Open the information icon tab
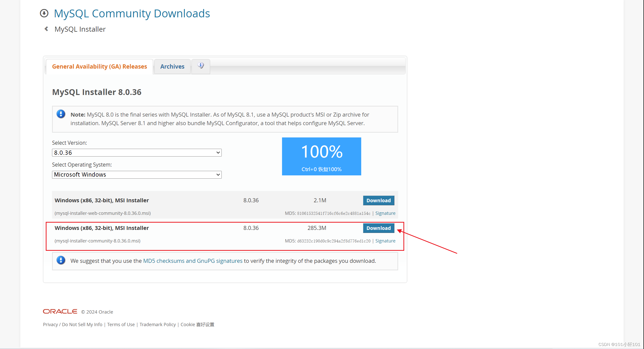Viewport: 644px width, 349px height. [x=201, y=66]
